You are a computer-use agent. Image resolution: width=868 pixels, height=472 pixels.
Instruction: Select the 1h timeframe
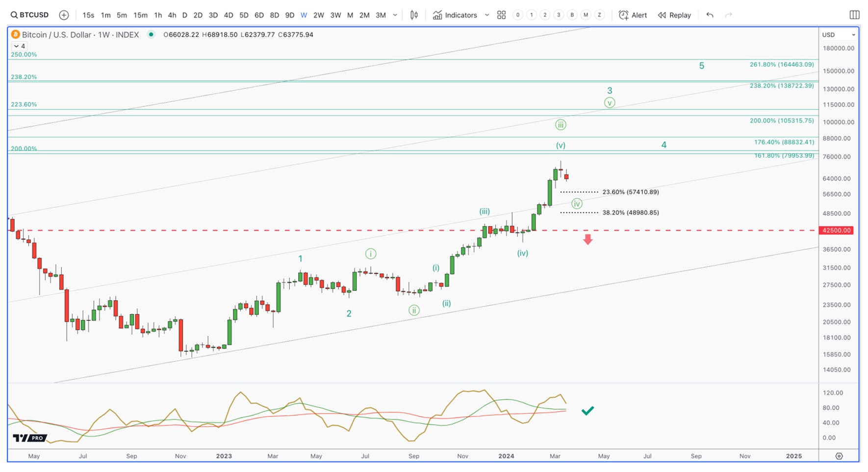point(158,15)
